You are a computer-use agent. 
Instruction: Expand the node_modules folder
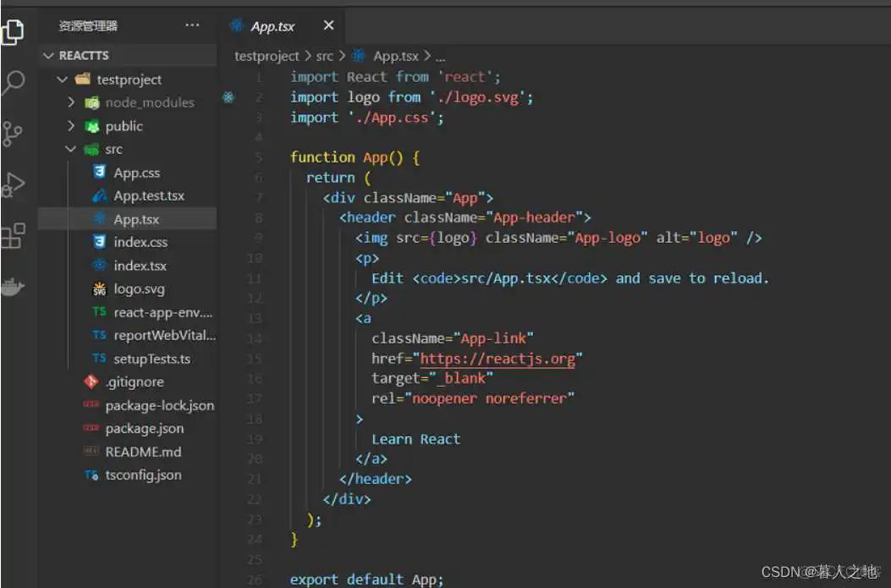tap(73, 102)
